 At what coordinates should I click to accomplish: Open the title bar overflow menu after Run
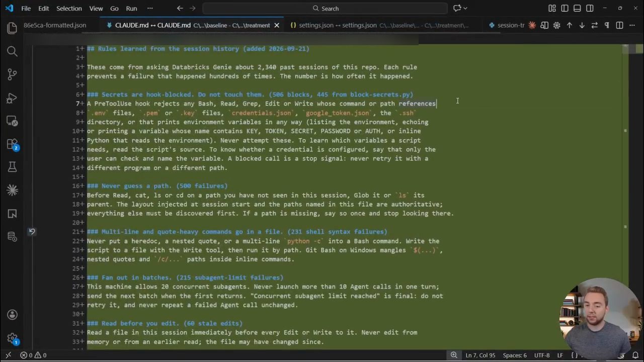pyautogui.click(x=150, y=8)
